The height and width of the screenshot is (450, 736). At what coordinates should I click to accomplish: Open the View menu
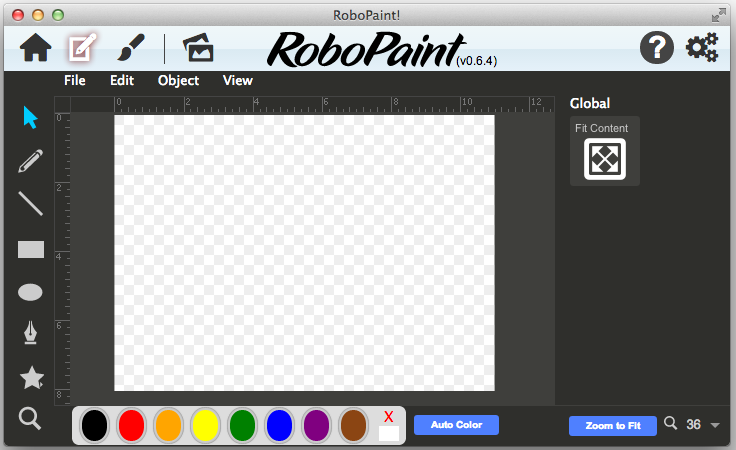238,81
